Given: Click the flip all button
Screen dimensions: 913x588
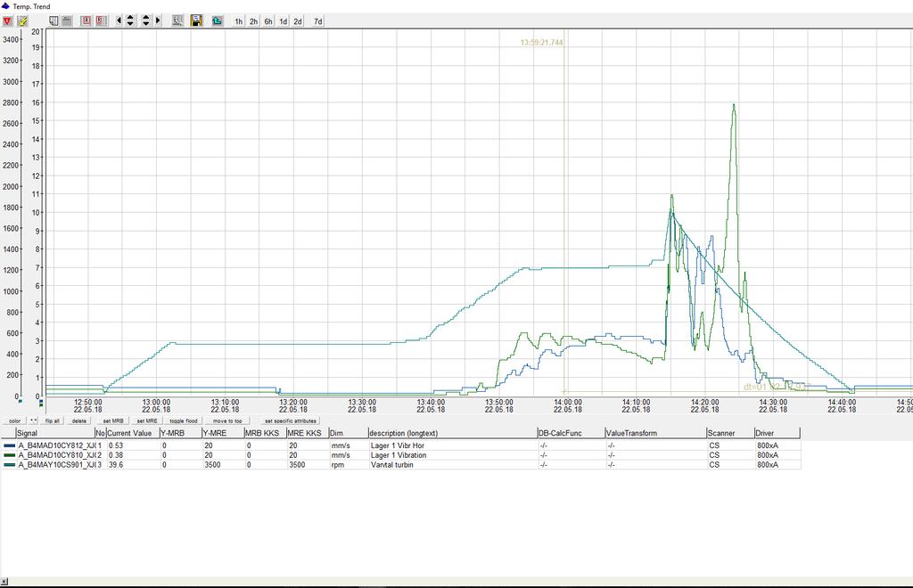Looking at the screenshot, I should [53, 421].
